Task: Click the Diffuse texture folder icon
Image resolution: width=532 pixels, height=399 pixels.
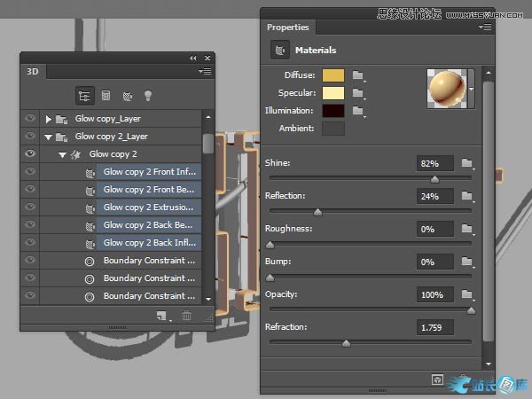Action: 358,75
